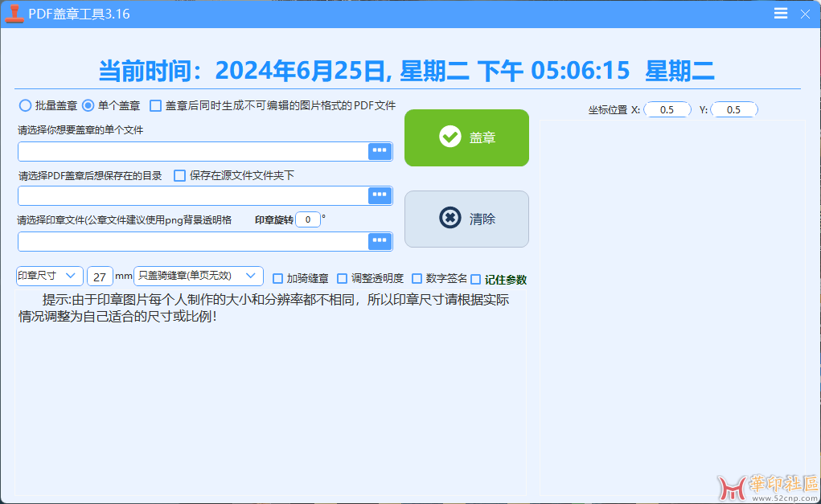Toggle the 调整透明度 checkbox

tap(343, 279)
